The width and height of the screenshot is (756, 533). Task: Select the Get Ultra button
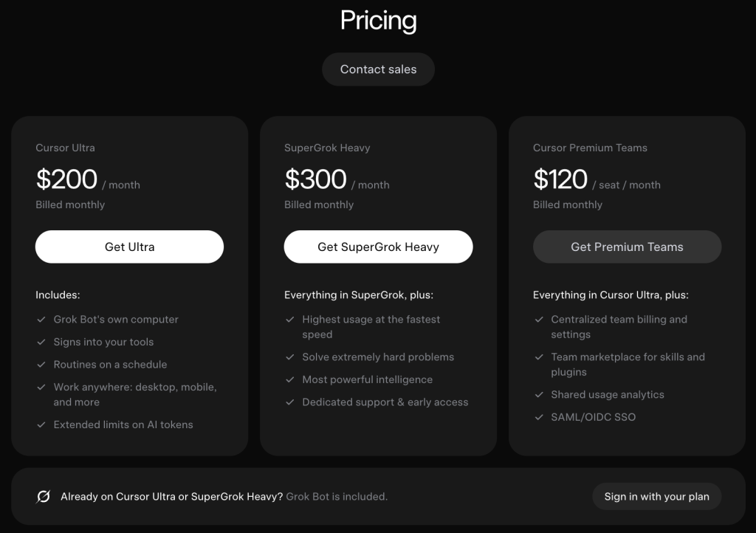pos(129,247)
